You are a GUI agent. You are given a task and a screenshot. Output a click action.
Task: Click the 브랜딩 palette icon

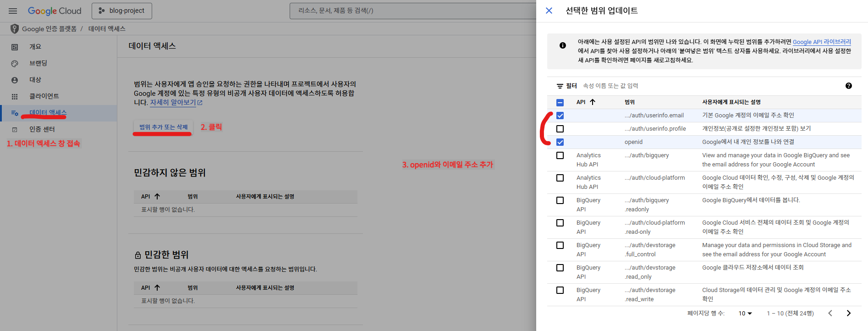15,63
